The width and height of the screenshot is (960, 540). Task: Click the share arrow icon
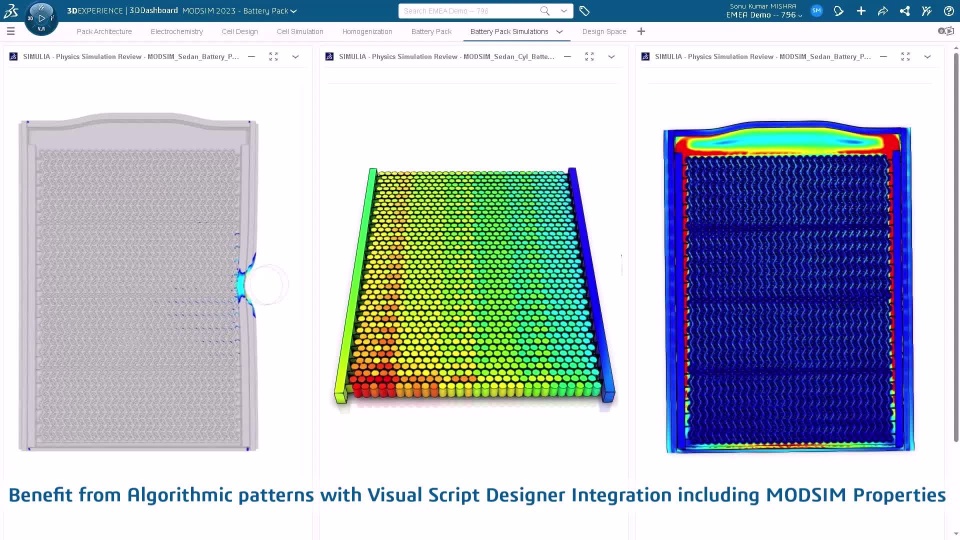point(883,10)
